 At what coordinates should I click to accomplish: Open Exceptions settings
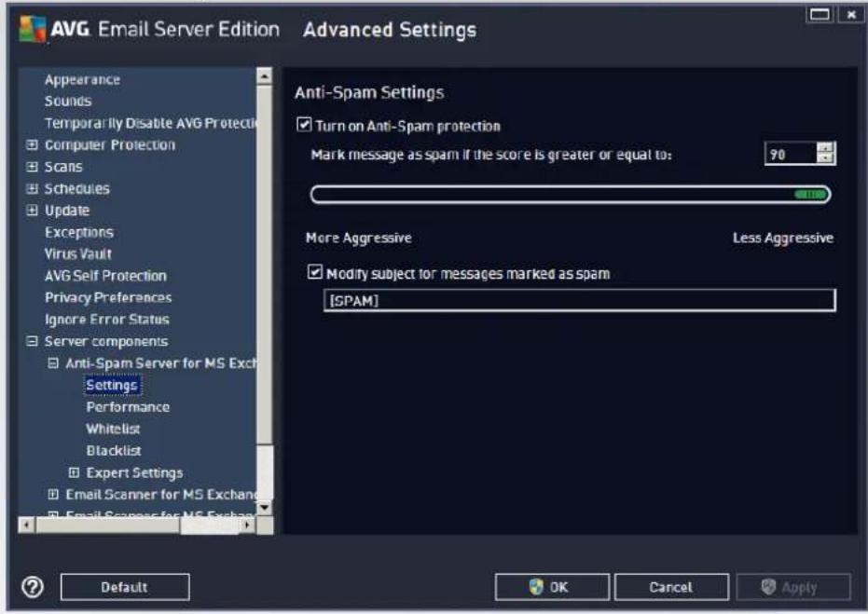(x=79, y=232)
